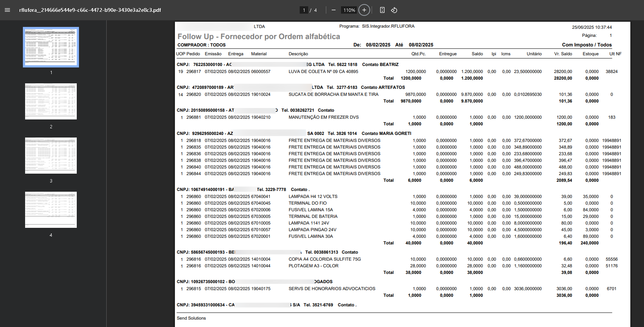644x327 pixels.
Task: Click invoice number 6701
Action: click(x=612, y=289)
